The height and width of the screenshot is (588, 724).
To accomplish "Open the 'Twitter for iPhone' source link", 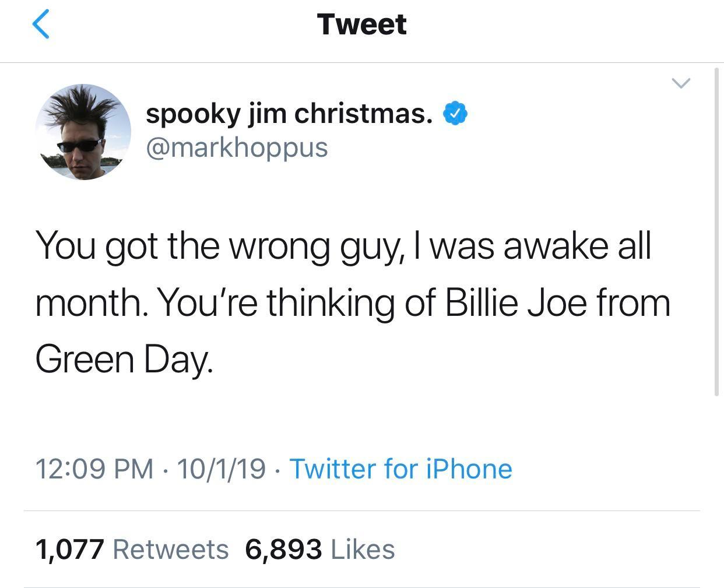I will 400,469.
